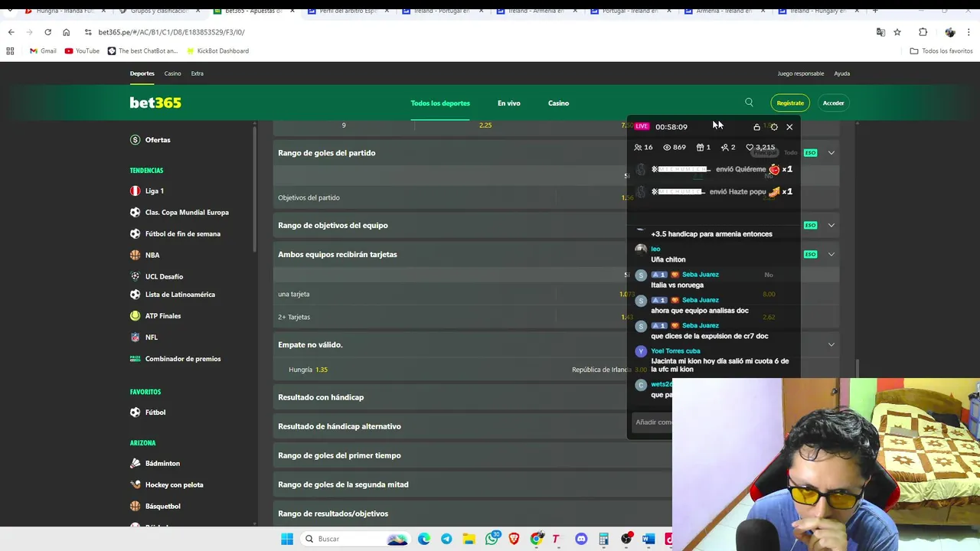This screenshot has height=551, width=980.
Task: Open a new browser tab with plus
Action: point(875,11)
